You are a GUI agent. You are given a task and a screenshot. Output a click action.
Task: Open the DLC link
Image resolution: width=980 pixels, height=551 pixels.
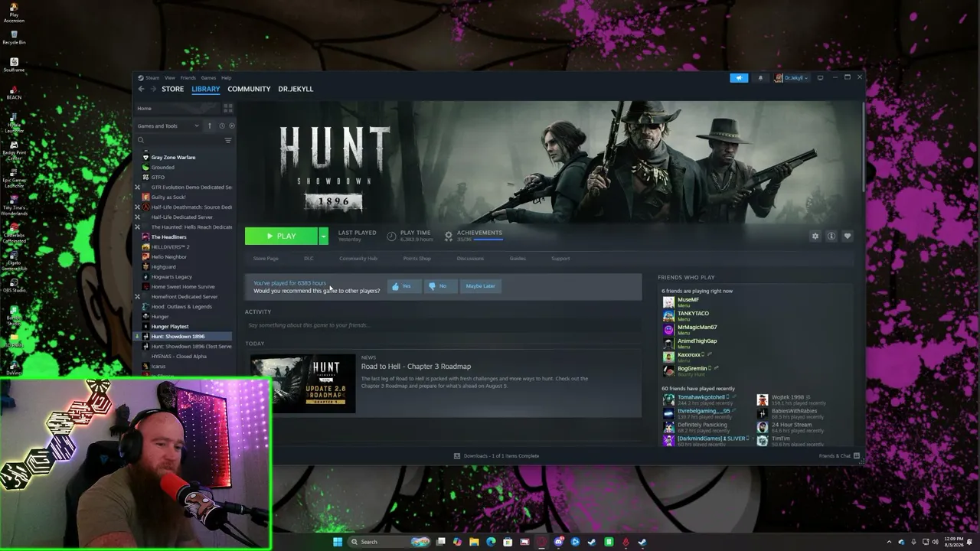click(x=309, y=259)
